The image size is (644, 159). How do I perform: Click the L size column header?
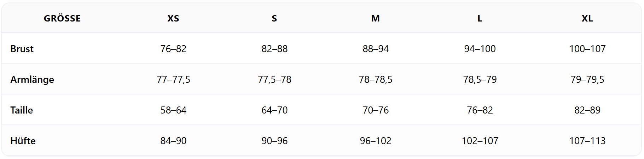480,18
